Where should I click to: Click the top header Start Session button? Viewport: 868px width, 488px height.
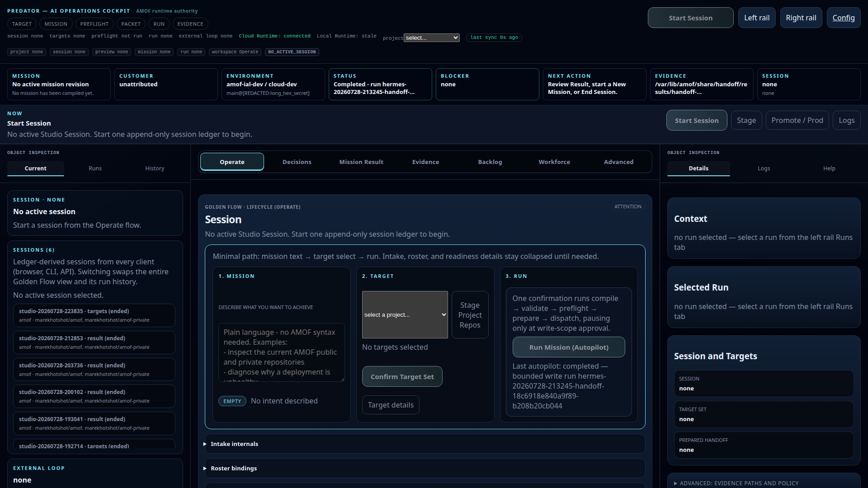(x=690, y=18)
